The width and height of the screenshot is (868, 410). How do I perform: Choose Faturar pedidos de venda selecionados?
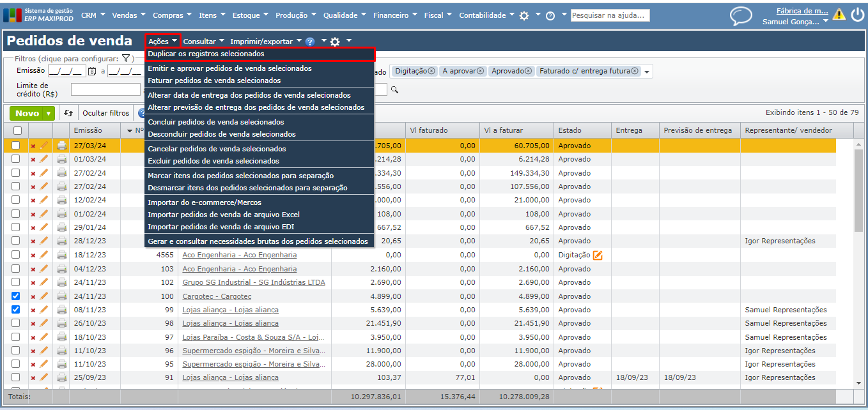[214, 80]
